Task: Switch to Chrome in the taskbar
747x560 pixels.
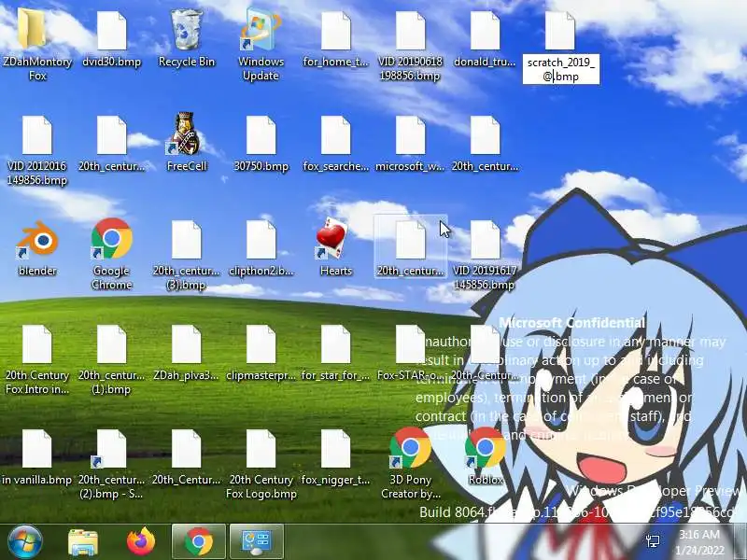Action: click(x=199, y=541)
